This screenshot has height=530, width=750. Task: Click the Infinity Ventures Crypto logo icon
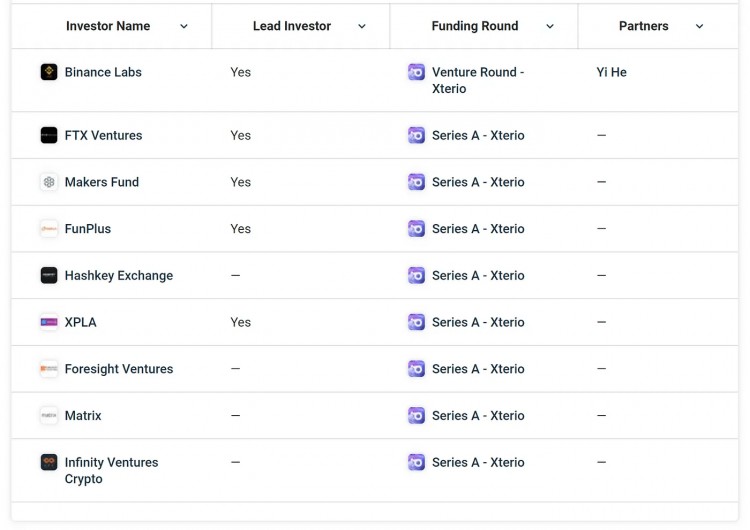point(49,462)
